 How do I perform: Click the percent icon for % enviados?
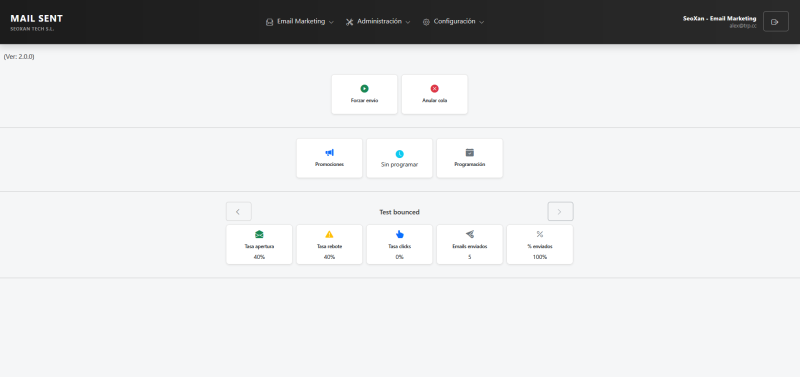[x=540, y=234]
